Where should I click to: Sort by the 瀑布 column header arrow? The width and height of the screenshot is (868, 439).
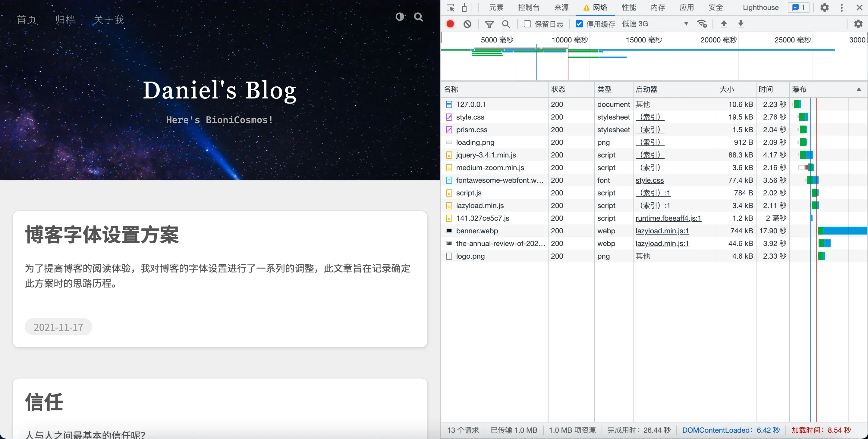pyautogui.click(x=859, y=89)
